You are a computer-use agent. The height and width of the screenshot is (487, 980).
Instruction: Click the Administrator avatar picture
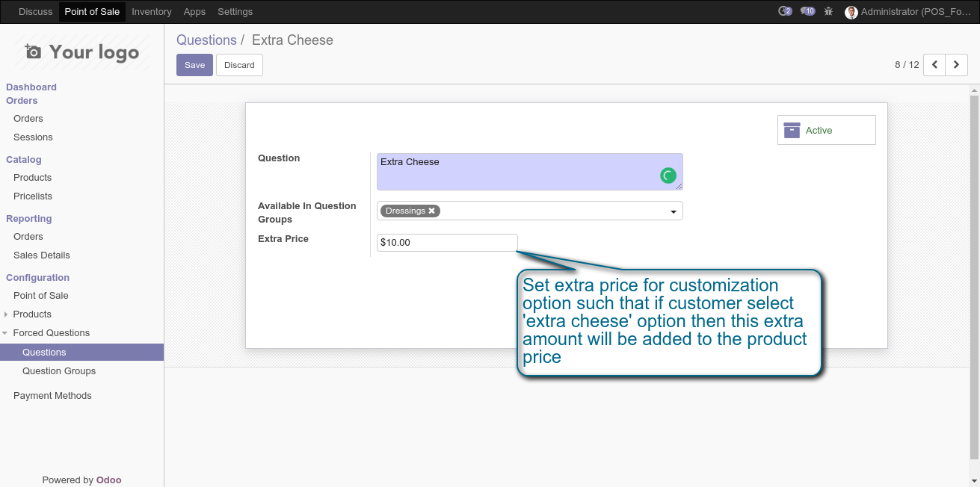pyautogui.click(x=851, y=12)
